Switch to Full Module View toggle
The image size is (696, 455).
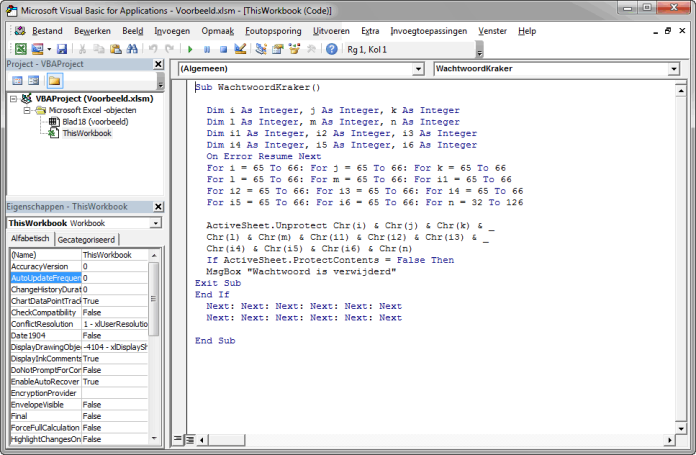pyautogui.click(x=188, y=439)
